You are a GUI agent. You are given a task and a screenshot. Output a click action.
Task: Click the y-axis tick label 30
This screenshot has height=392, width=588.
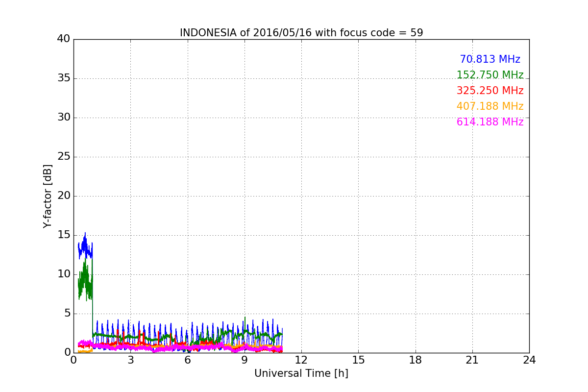[x=64, y=117]
